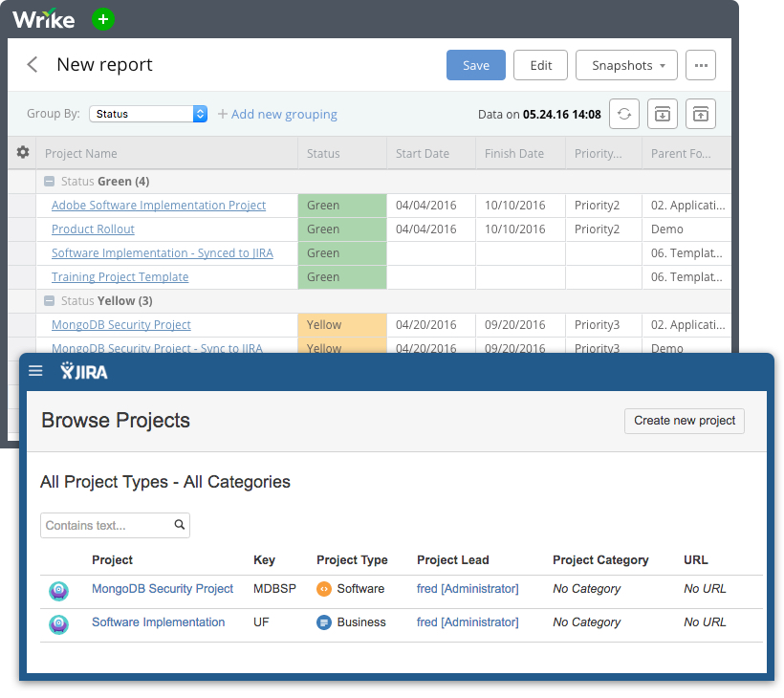Image resolution: width=784 pixels, height=698 pixels.
Task: Click the Demo parent folder cell for Product Rollout
Action: pyautogui.click(x=686, y=229)
